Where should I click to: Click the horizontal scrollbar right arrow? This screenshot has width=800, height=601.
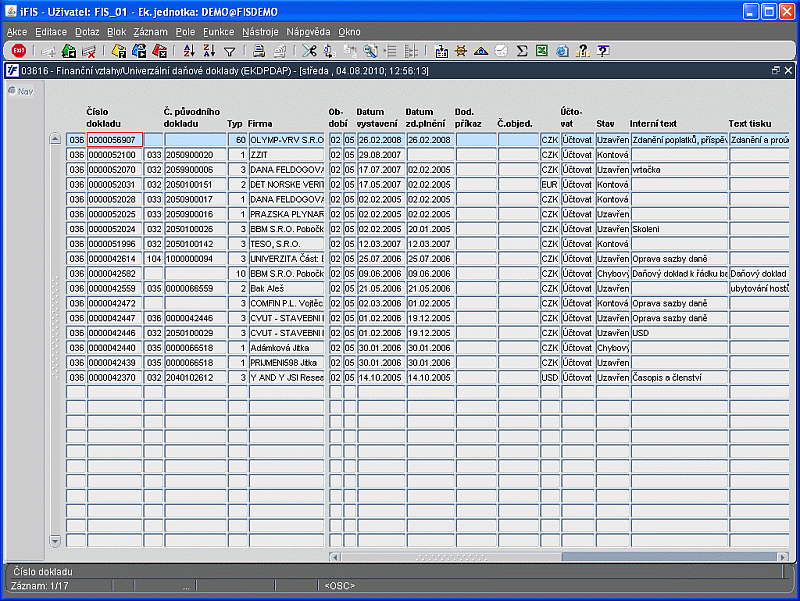(783, 557)
